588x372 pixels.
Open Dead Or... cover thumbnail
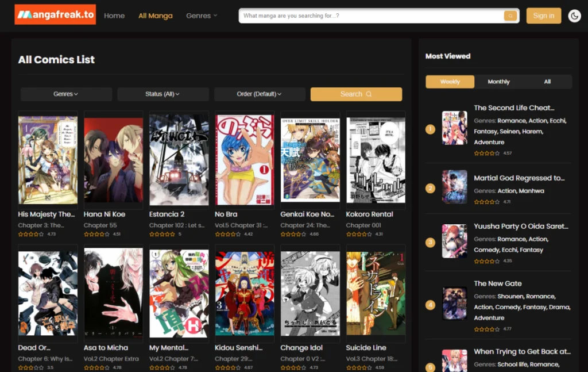(48, 294)
